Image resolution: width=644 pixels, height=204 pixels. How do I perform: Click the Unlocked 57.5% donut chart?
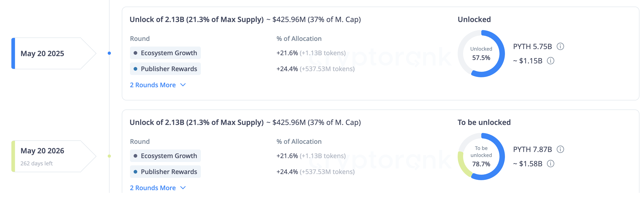point(481,54)
